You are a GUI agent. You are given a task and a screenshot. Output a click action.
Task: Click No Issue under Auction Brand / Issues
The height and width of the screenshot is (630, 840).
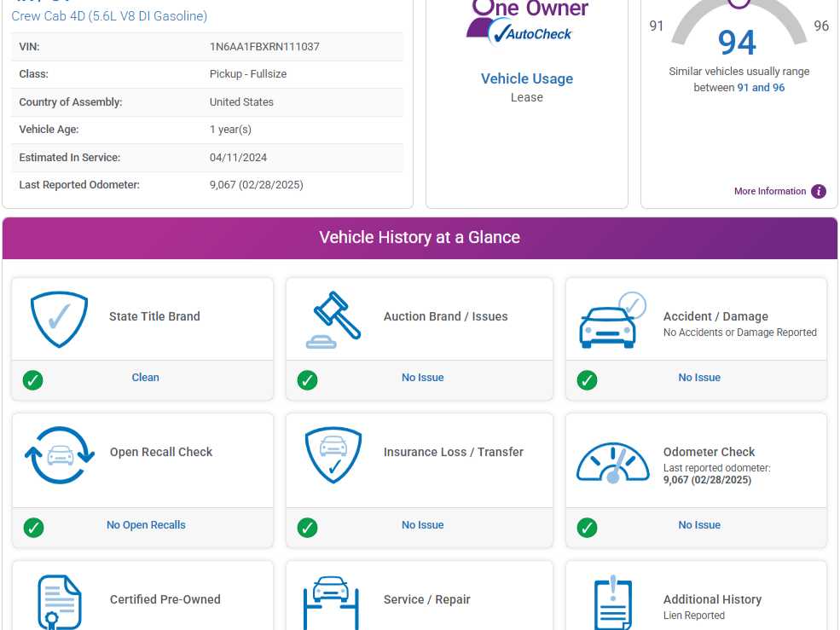(x=422, y=378)
